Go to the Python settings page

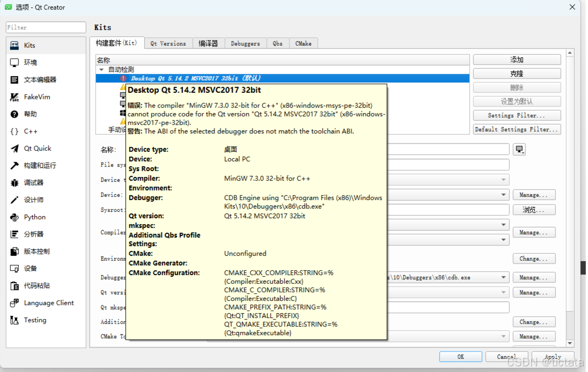click(35, 217)
